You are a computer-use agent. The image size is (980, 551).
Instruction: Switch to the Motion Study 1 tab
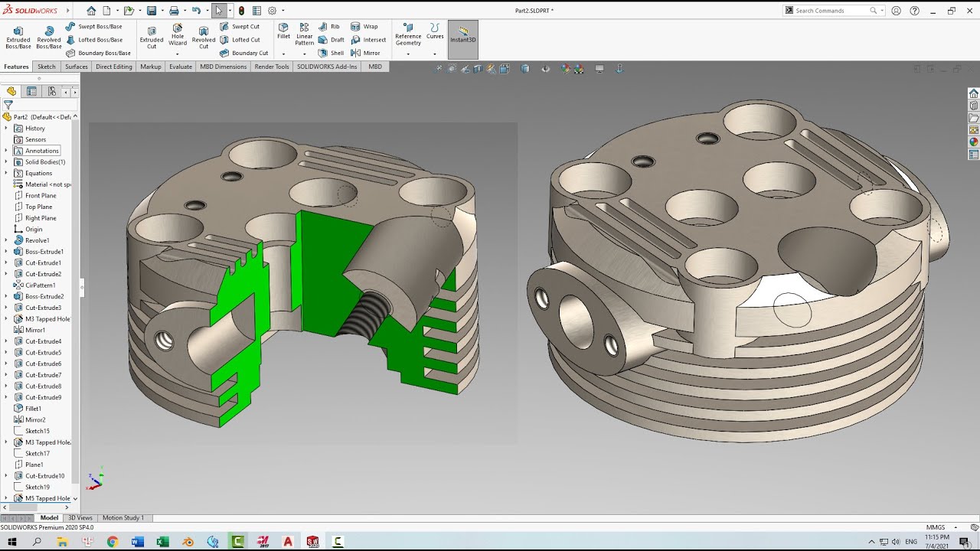(123, 518)
